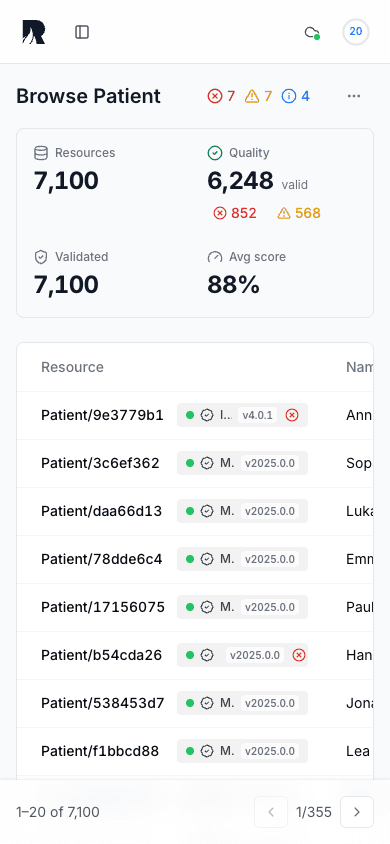
Task: Click the Resource column header
Action: [x=73, y=367]
